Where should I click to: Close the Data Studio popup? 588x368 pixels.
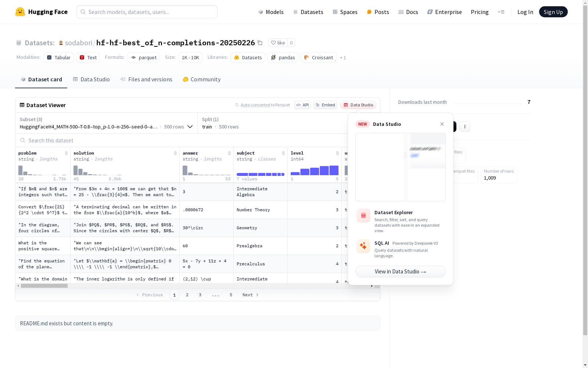coord(442,124)
